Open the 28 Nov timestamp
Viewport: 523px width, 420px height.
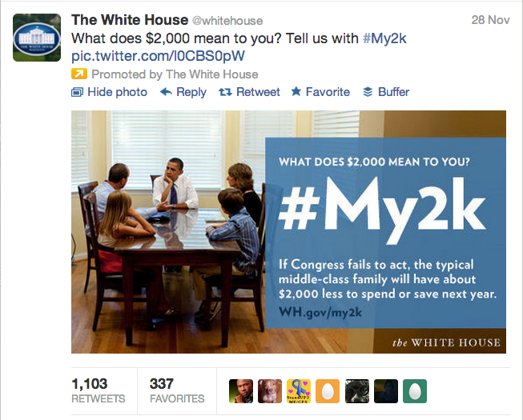click(x=489, y=19)
